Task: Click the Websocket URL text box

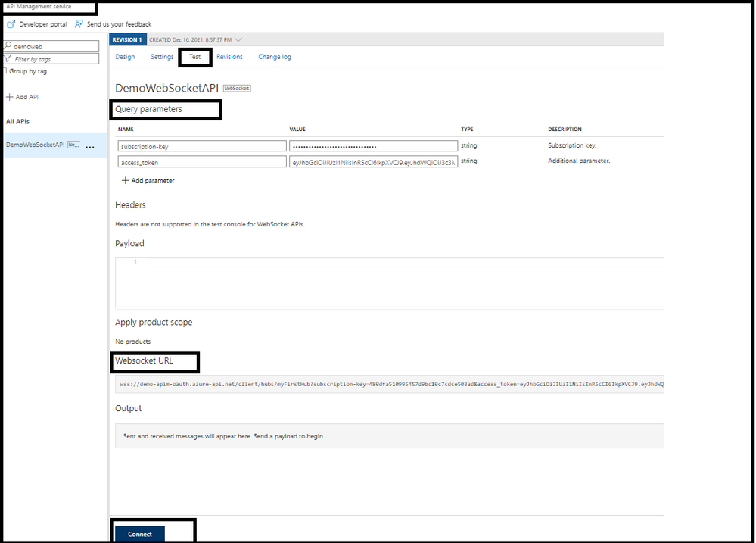Action: pos(390,384)
